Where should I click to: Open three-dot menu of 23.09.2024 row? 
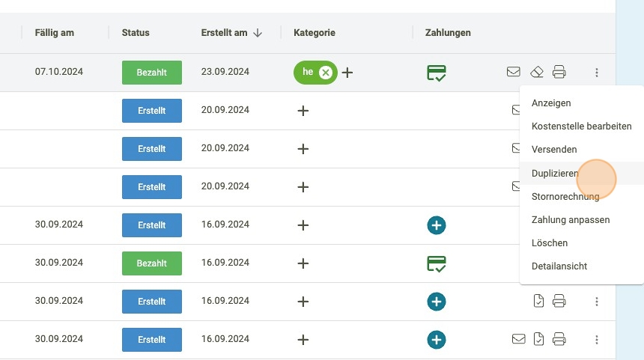596,73
